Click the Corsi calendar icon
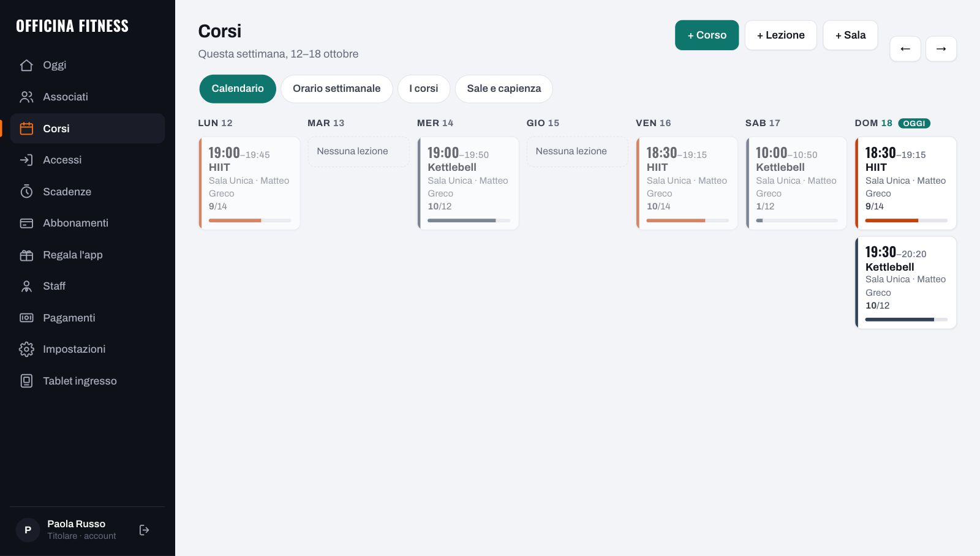Image resolution: width=980 pixels, height=556 pixels. pyautogui.click(x=26, y=129)
